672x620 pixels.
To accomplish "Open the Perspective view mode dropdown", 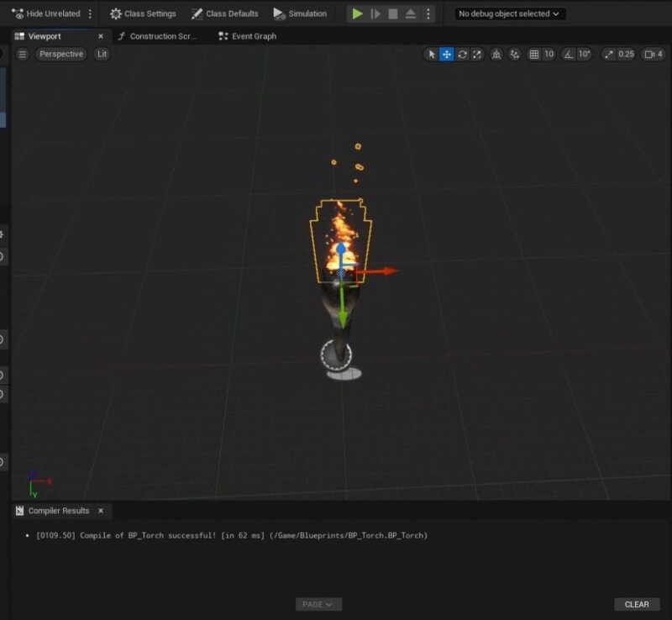I will click(x=62, y=54).
